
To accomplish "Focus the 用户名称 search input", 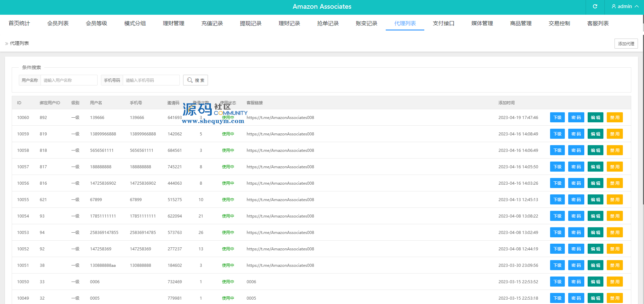I will click(x=69, y=80).
